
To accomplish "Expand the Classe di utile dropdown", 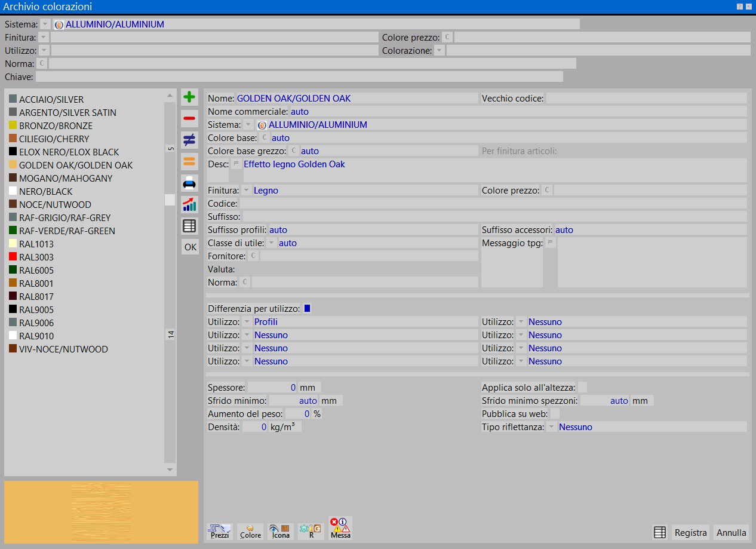I will 272,243.
